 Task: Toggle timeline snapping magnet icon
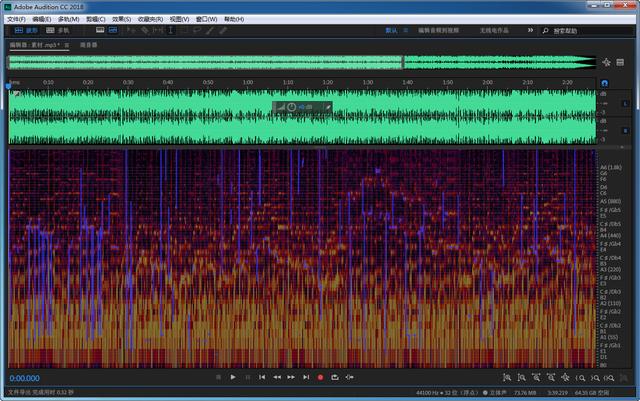604,83
